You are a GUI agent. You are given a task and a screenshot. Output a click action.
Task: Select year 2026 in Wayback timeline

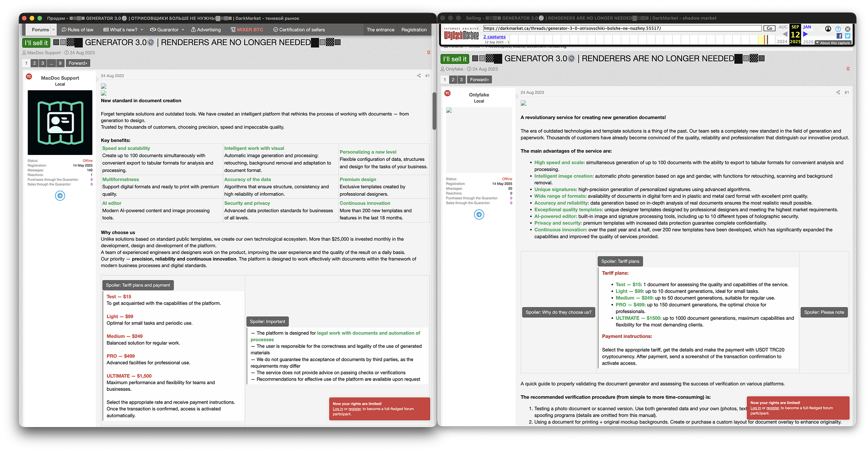808,42
